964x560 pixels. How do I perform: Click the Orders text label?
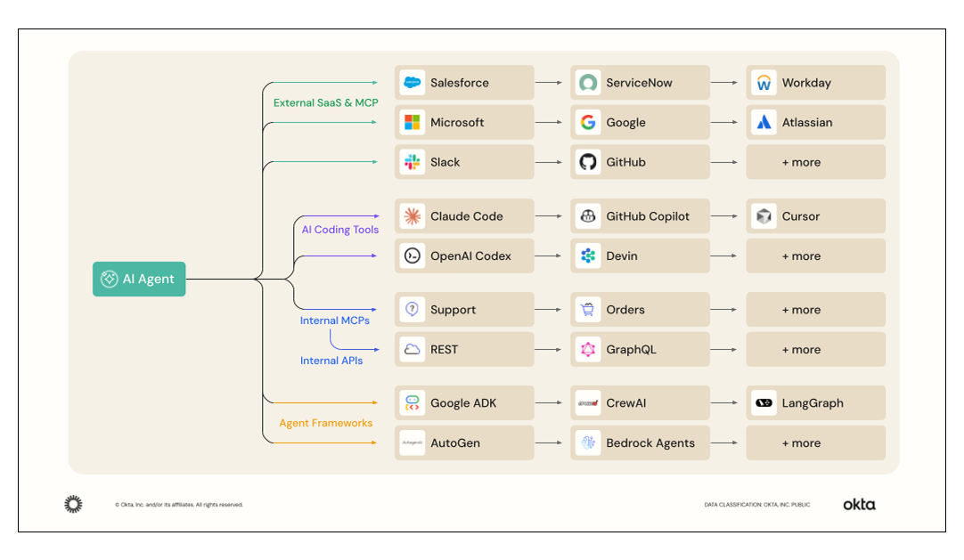coord(625,310)
